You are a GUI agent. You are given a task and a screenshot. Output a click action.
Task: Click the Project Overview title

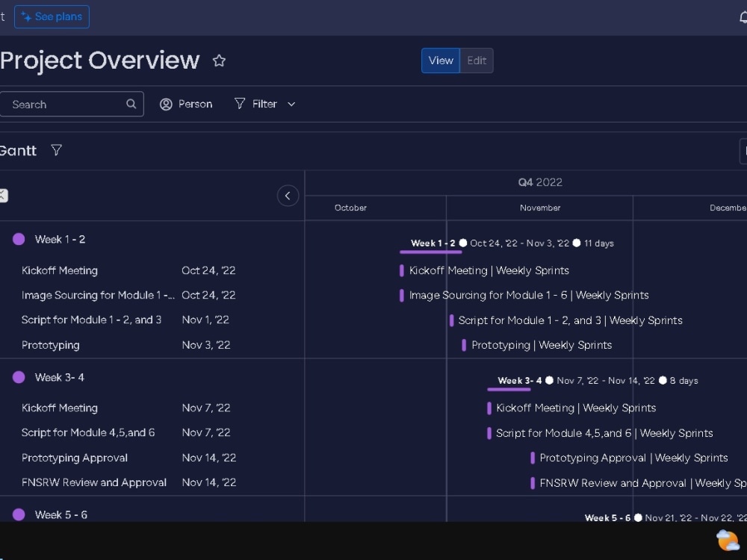pos(99,60)
